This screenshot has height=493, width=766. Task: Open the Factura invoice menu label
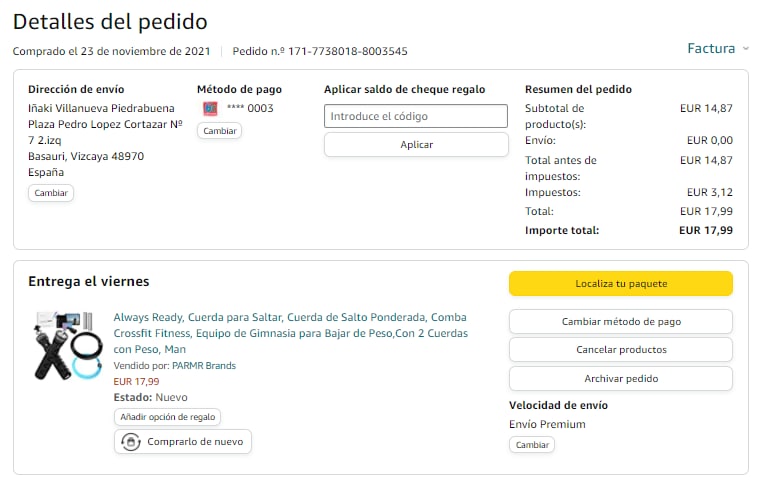point(711,48)
